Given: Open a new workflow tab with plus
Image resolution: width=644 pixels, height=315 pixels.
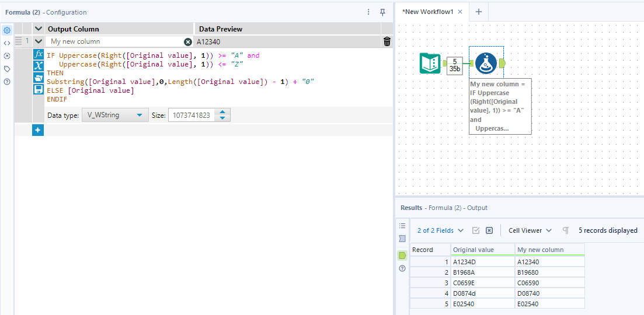Looking at the screenshot, I should click(479, 12).
